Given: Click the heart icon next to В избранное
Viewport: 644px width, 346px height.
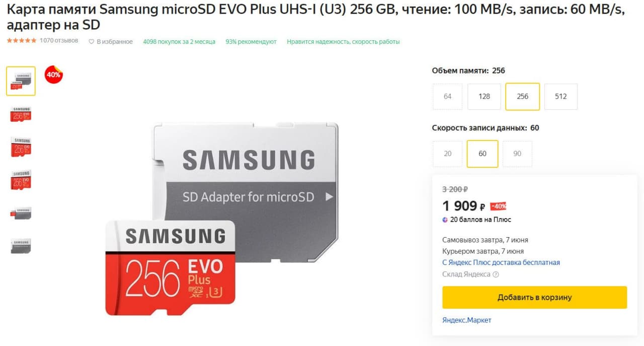Looking at the screenshot, I should (91, 42).
